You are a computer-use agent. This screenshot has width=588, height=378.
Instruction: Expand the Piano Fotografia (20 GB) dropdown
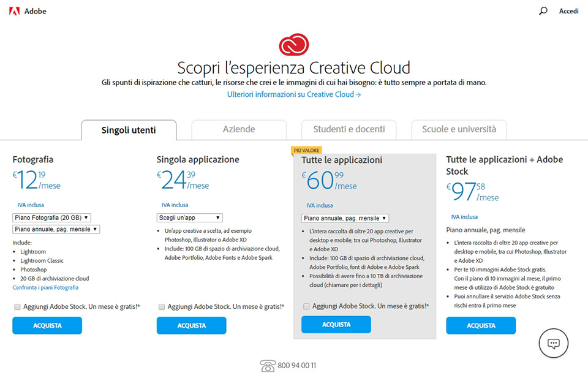[x=51, y=217]
